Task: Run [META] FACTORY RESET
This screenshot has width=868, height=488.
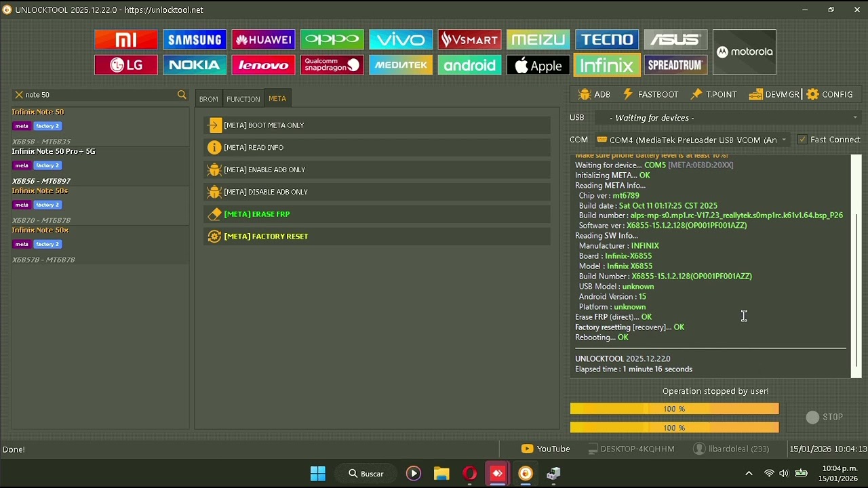Action: [377, 237]
